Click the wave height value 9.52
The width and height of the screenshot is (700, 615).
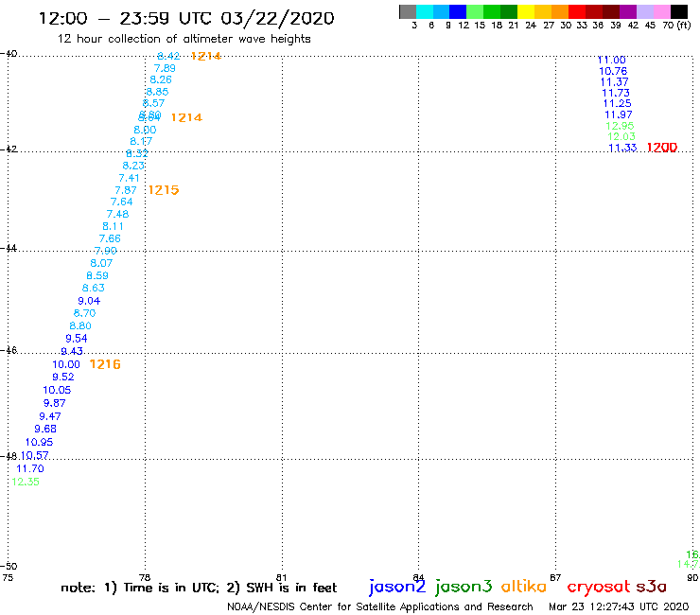[x=63, y=377]
